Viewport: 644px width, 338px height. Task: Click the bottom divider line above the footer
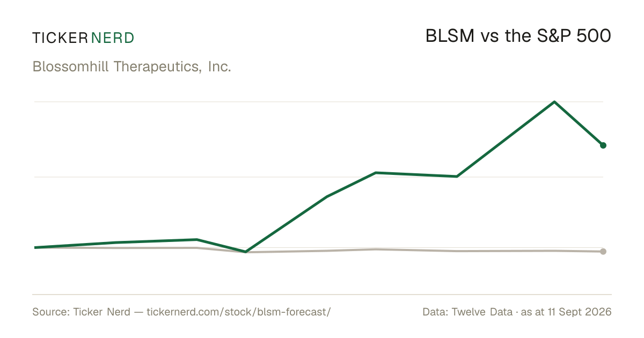[x=322, y=295]
